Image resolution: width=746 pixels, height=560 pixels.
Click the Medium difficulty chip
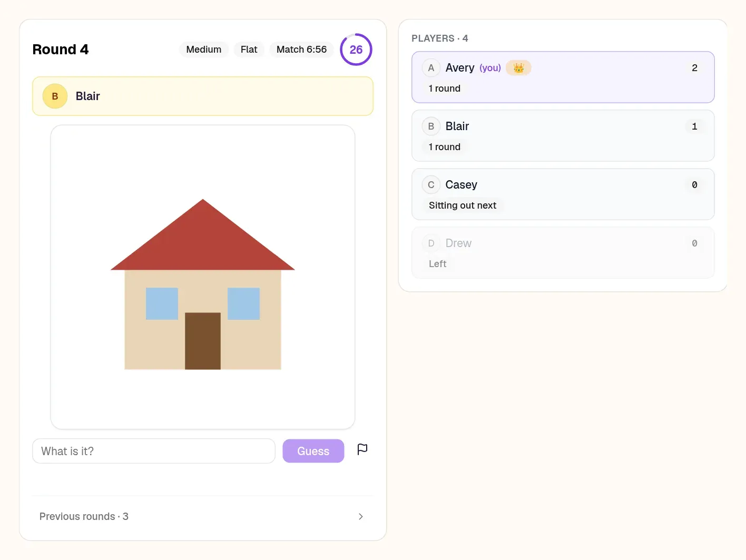(204, 50)
